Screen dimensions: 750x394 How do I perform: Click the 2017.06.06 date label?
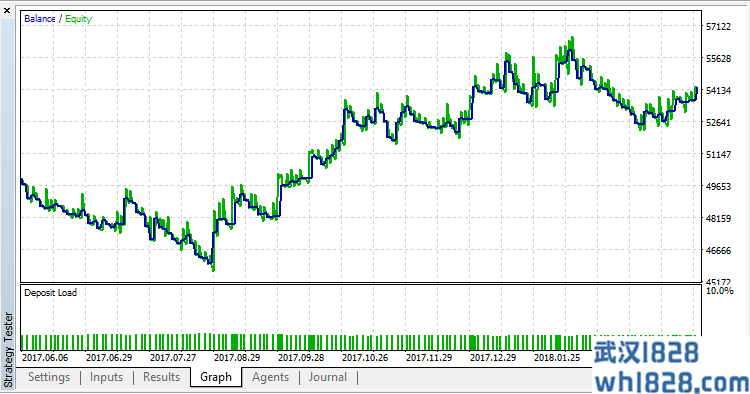(x=45, y=358)
